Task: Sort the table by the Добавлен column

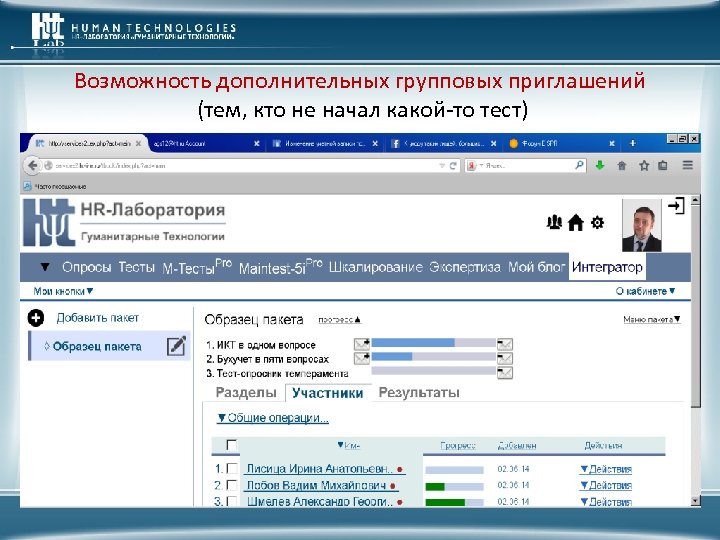Action: pyautogui.click(x=517, y=445)
